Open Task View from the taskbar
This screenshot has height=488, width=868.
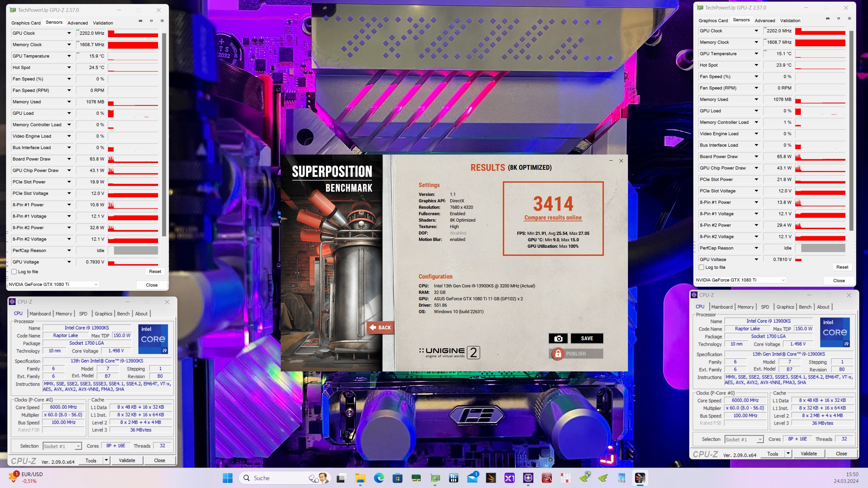[341, 478]
